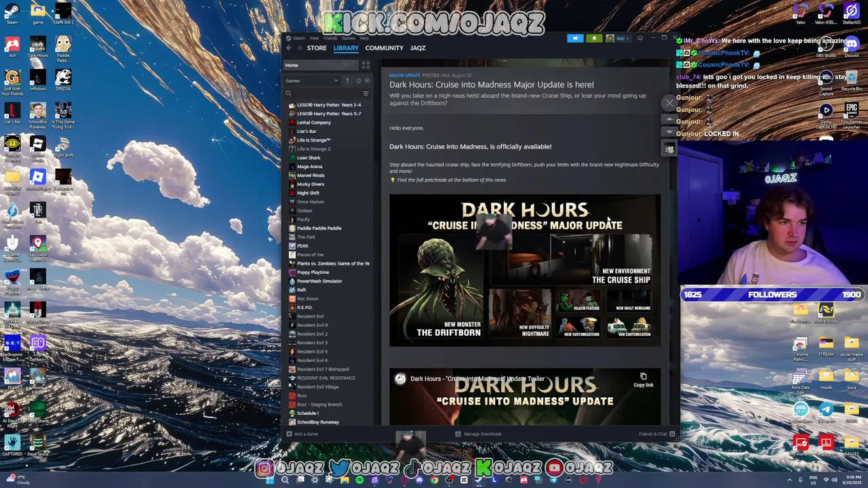Switch Steam to Big Picture mode
This screenshot has height=488, width=868.
pos(639,38)
